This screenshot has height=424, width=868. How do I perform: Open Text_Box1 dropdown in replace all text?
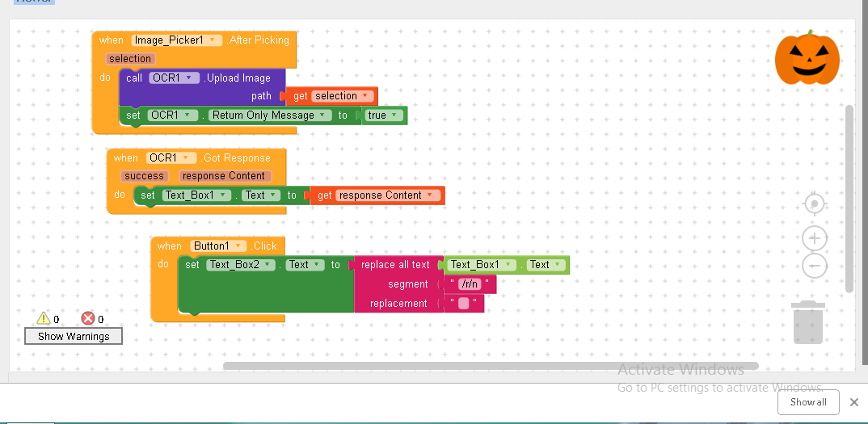pyautogui.click(x=482, y=265)
